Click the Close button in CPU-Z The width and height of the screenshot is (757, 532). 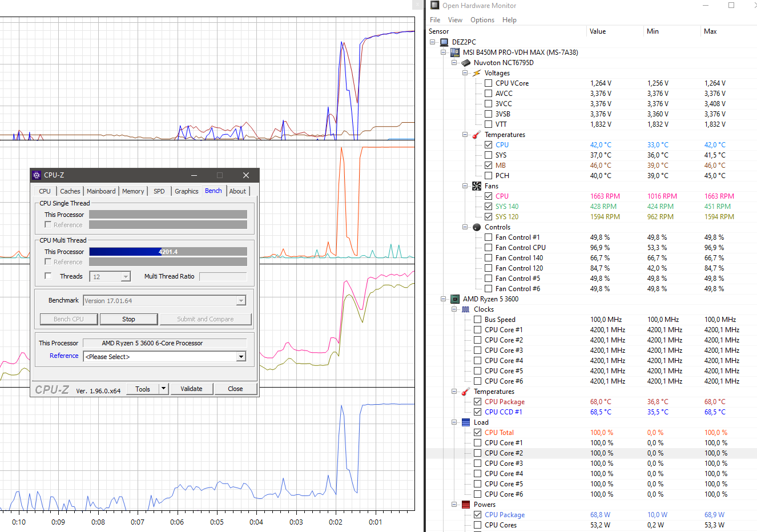pos(235,389)
